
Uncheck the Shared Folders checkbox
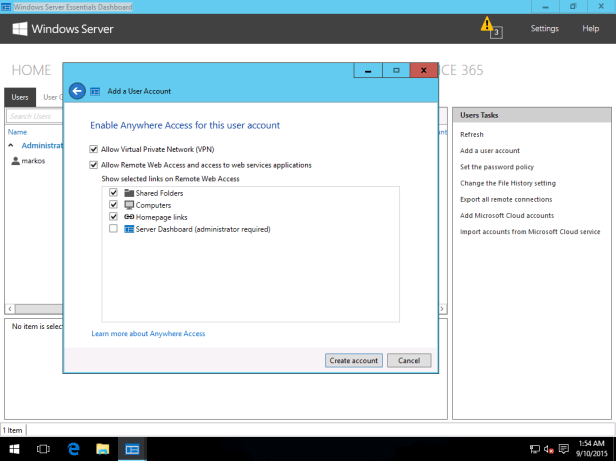click(x=113, y=192)
